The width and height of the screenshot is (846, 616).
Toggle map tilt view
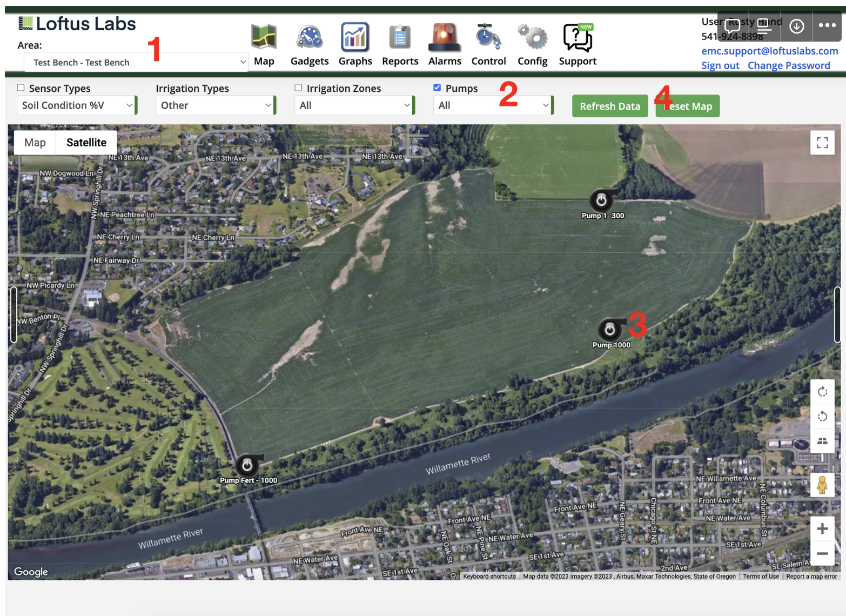click(822, 441)
